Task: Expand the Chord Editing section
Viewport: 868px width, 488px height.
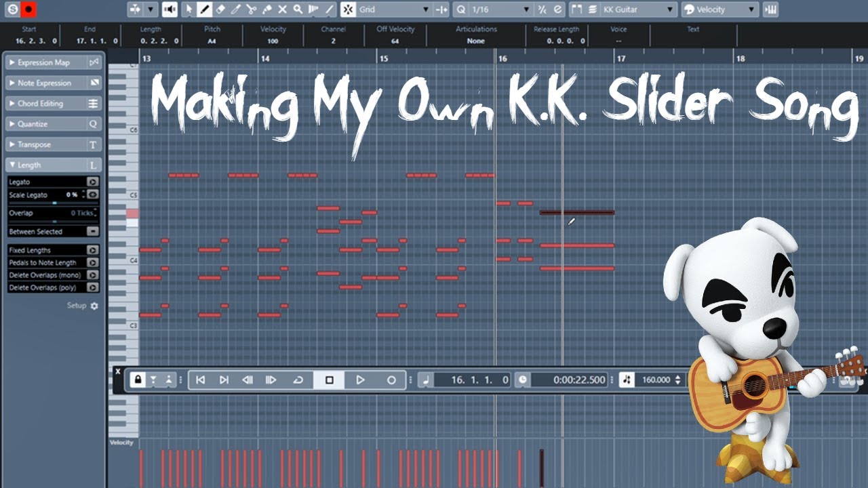Action: pos(12,104)
